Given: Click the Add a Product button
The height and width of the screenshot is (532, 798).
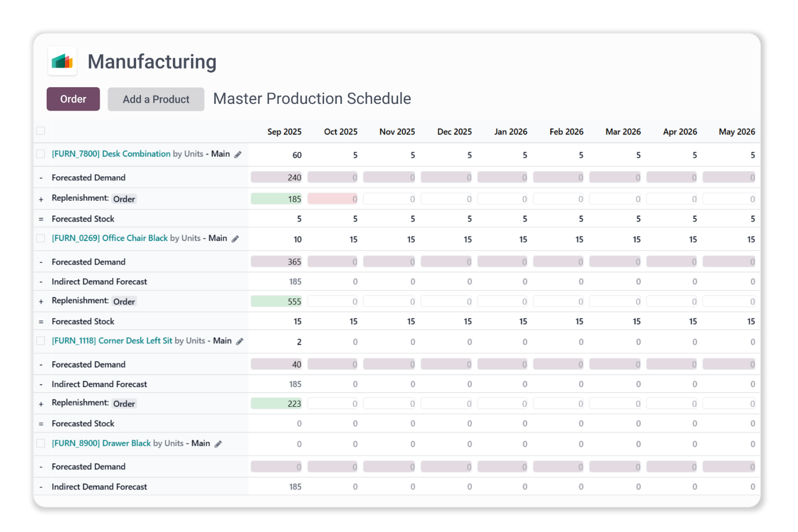Looking at the screenshot, I should (x=156, y=100).
